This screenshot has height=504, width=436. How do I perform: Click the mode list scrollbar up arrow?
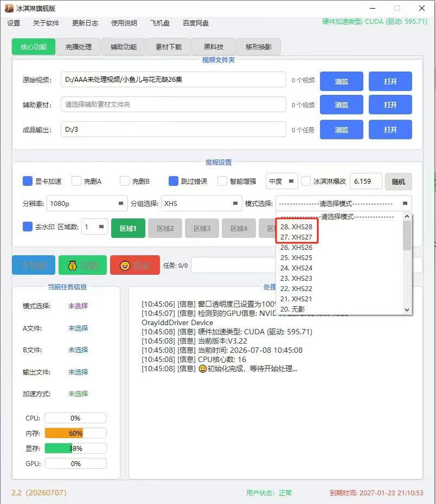[407, 217]
